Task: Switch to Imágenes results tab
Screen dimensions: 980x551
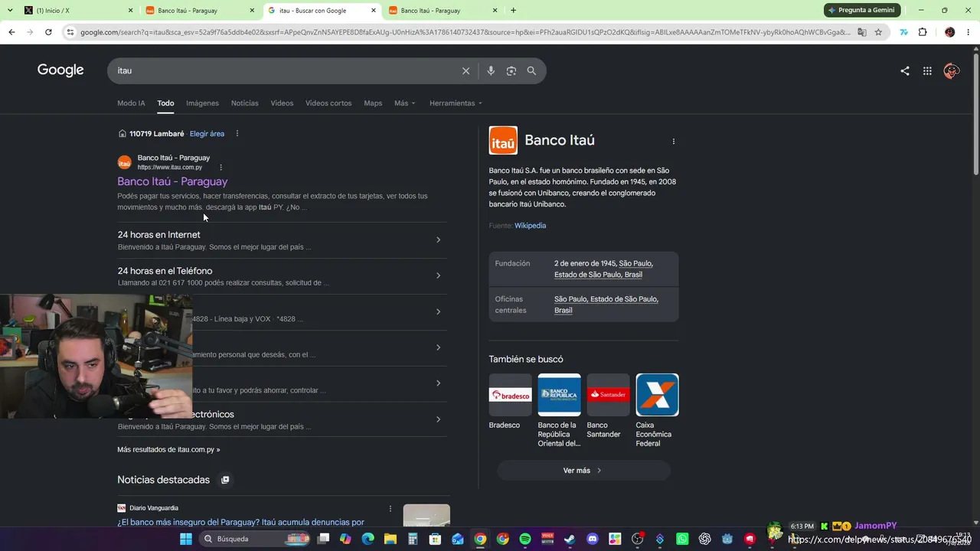Action: (x=202, y=103)
